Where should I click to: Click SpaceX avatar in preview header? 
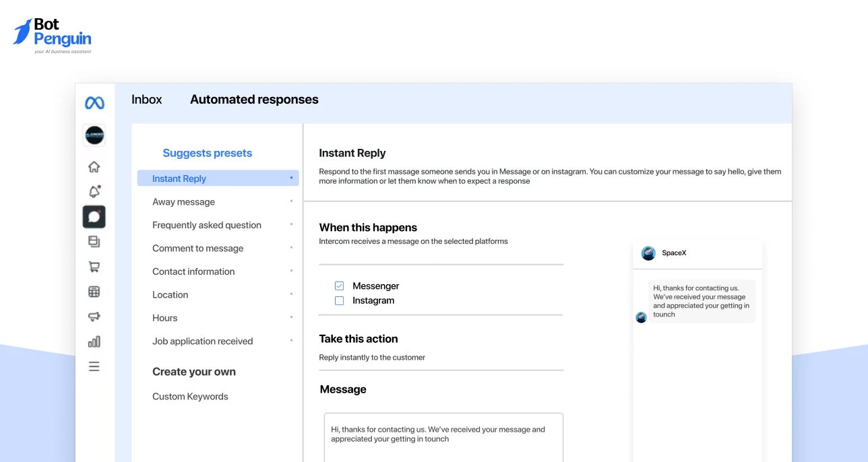(648, 253)
